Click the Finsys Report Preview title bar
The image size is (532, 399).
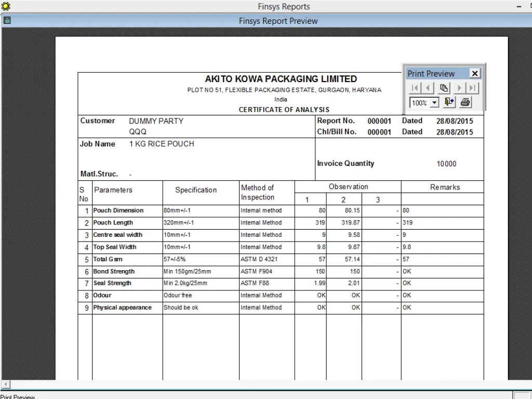tap(278, 21)
